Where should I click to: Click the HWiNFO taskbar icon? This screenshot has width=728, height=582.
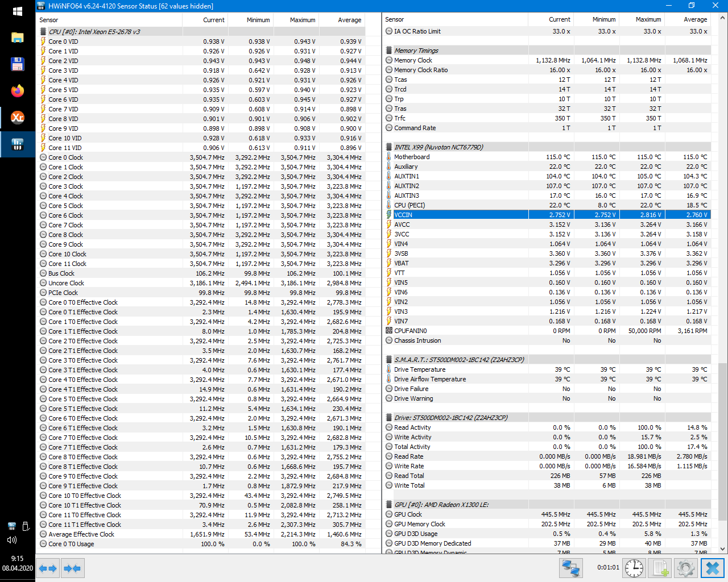coord(17,144)
